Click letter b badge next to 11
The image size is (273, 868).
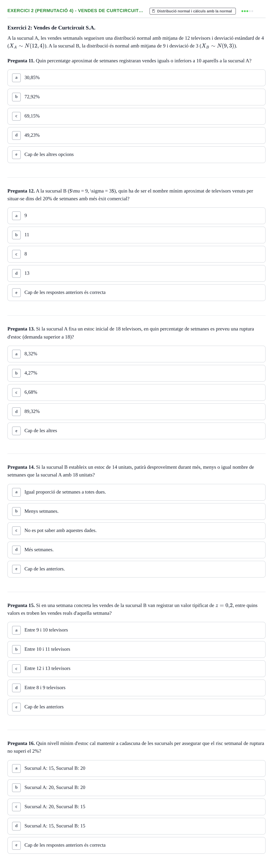click(16, 235)
